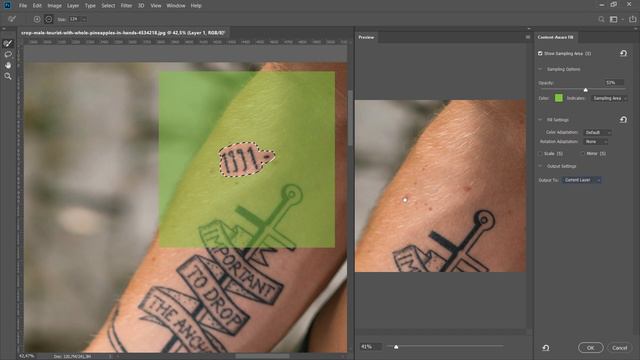The image size is (640, 360).
Task: Enable the Scale checkbox
Action: pyautogui.click(x=540, y=153)
